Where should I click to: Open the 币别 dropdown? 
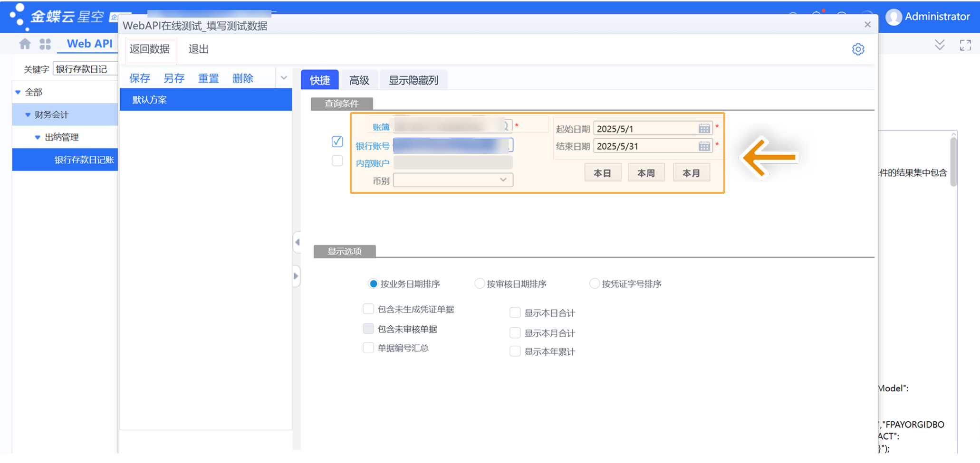tap(503, 180)
